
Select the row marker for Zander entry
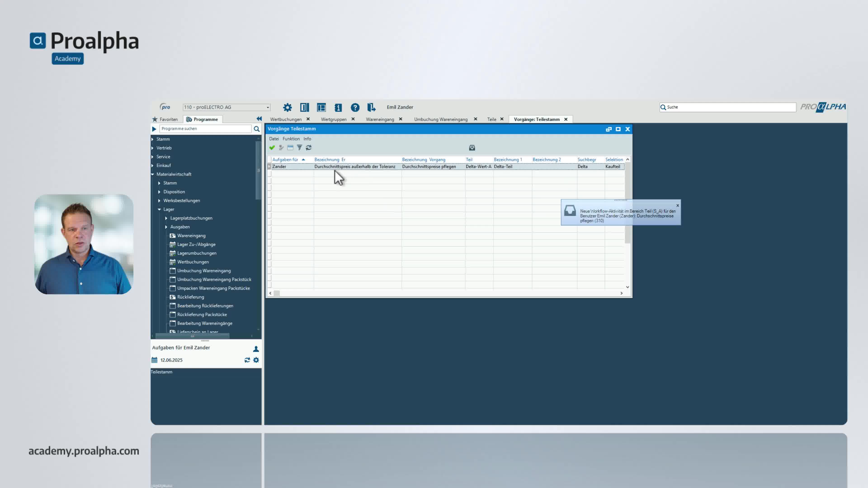pyautogui.click(x=269, y=166)
